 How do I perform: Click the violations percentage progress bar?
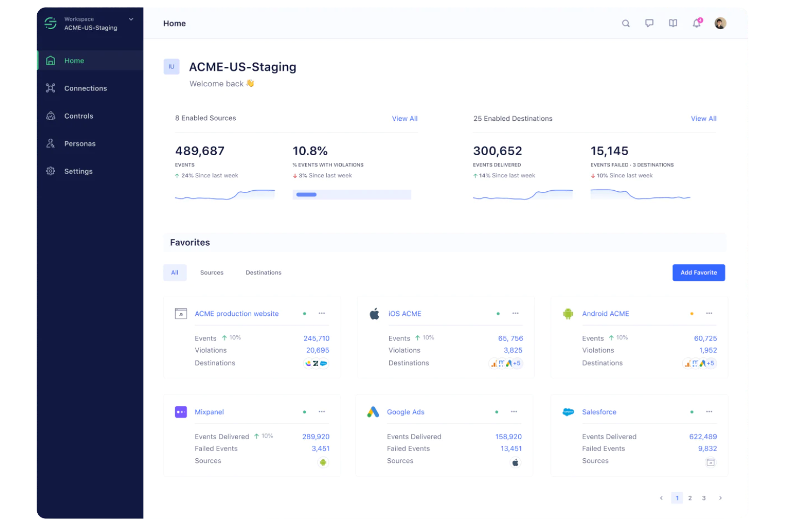(x=352, y=195)
